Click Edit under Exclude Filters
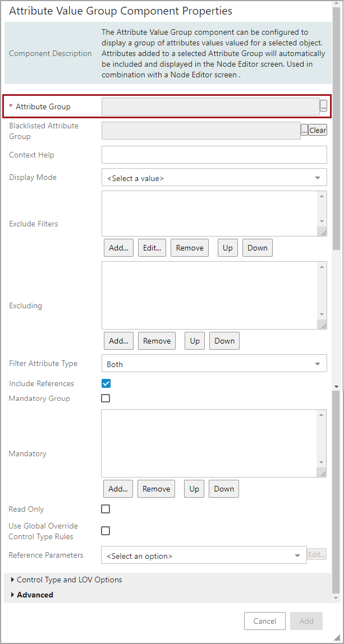 point(152,248)
